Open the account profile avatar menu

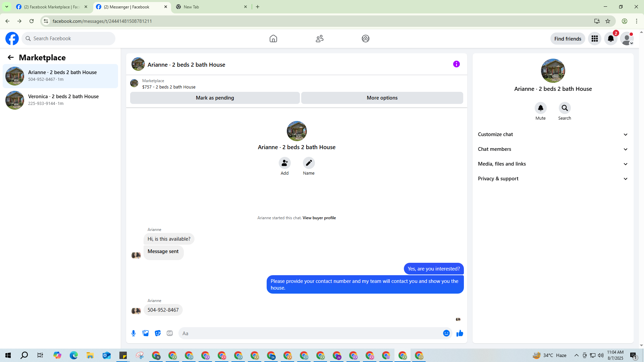coord(627,39)
